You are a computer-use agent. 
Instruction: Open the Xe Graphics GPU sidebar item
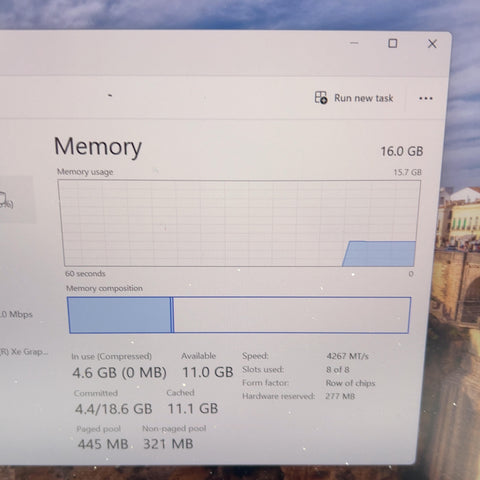pos(24,352)
